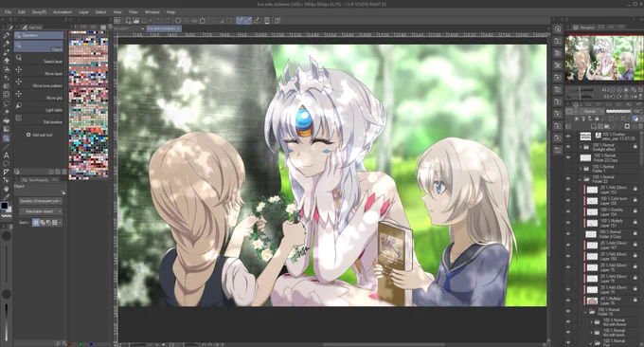Click the lock layer icon in layer panel

pos(597,119)
